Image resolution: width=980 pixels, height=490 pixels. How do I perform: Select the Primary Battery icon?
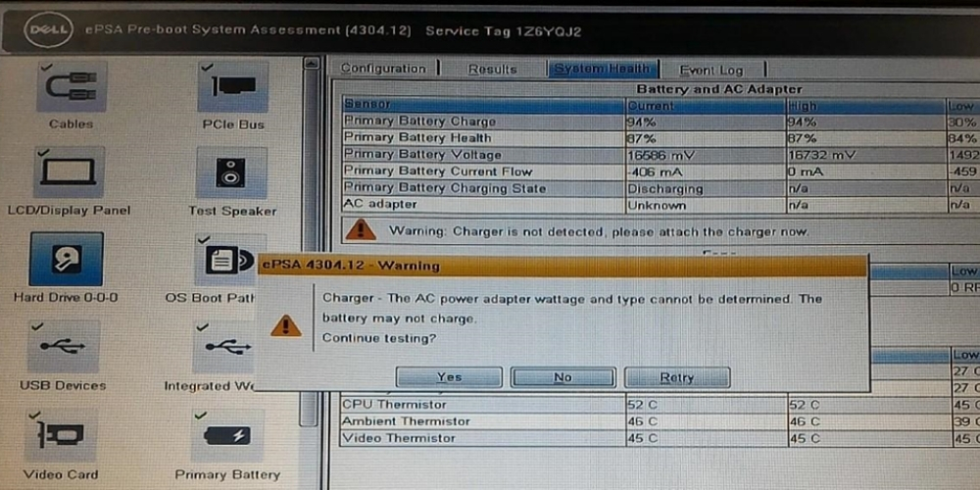[227, 436]
